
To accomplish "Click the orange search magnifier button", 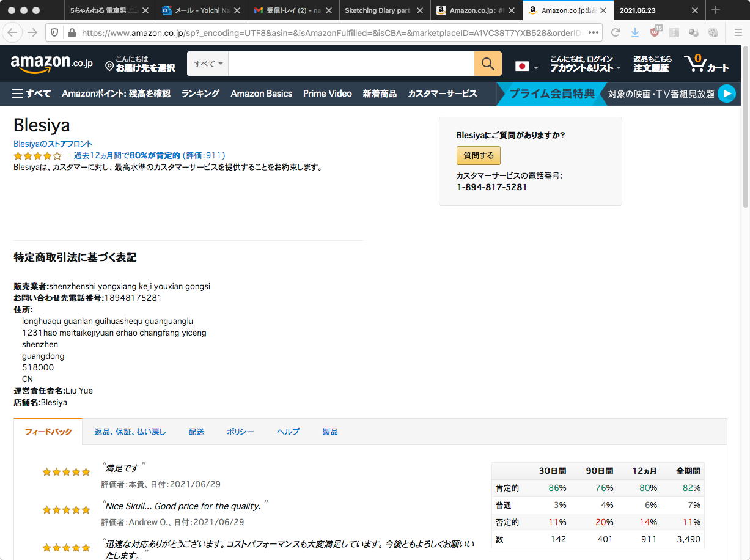I will pos(488,64).
